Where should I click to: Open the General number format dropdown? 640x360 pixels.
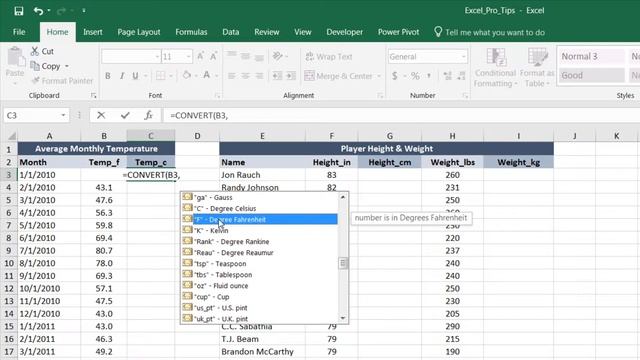464,57
